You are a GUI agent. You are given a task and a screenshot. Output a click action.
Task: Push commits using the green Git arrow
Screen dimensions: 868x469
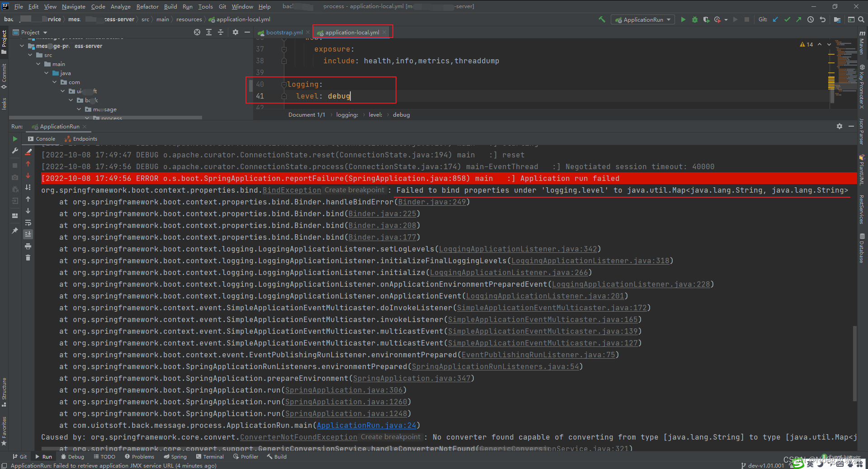[799, 19]
